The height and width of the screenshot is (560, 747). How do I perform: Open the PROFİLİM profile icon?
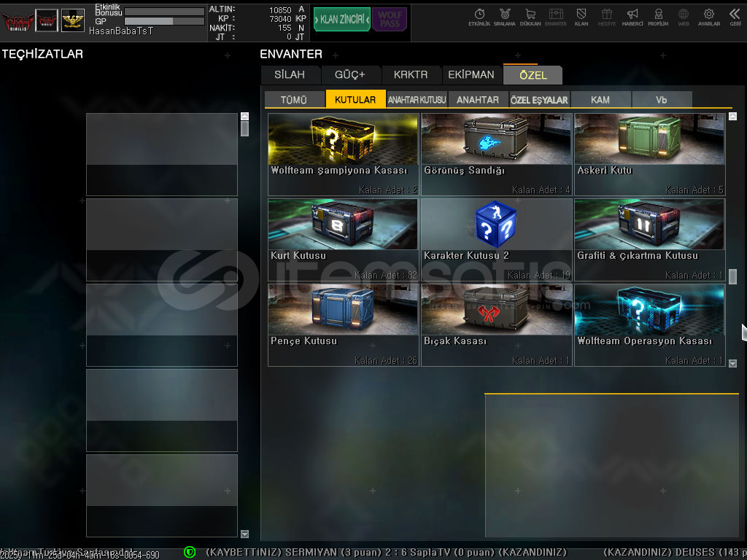(x=658, y=17)
